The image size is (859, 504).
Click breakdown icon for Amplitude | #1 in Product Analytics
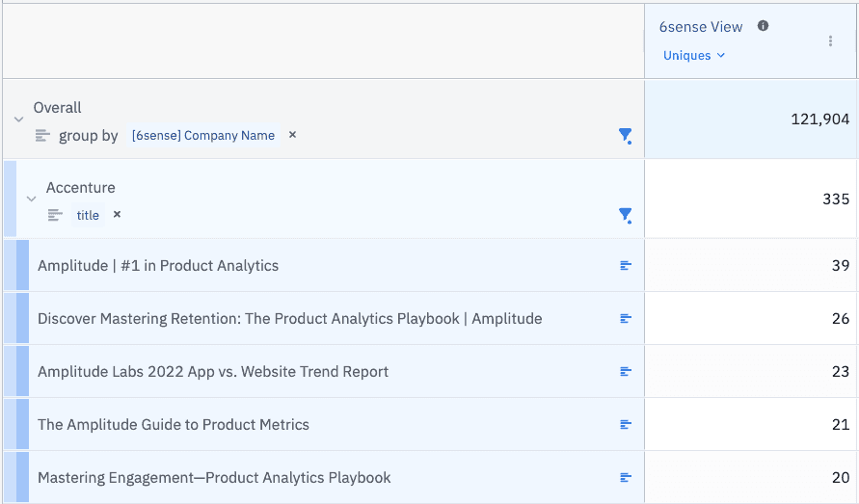tap(626, 266)
